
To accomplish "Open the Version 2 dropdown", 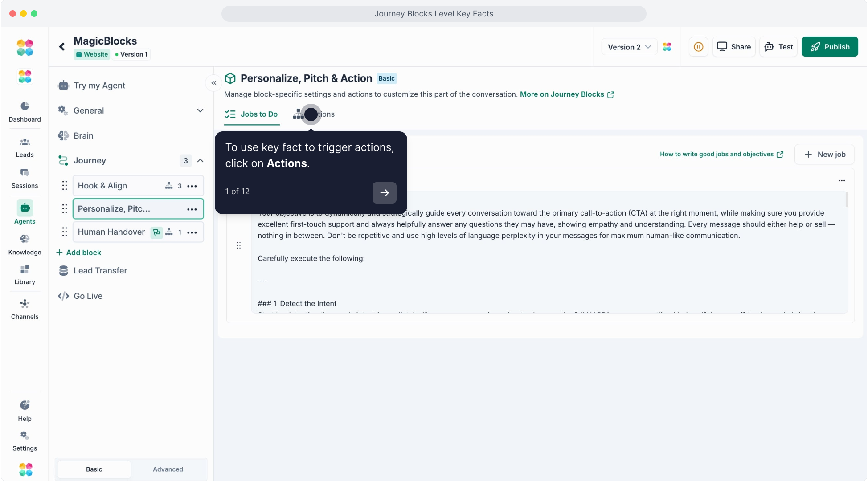I will click(629, 47).
